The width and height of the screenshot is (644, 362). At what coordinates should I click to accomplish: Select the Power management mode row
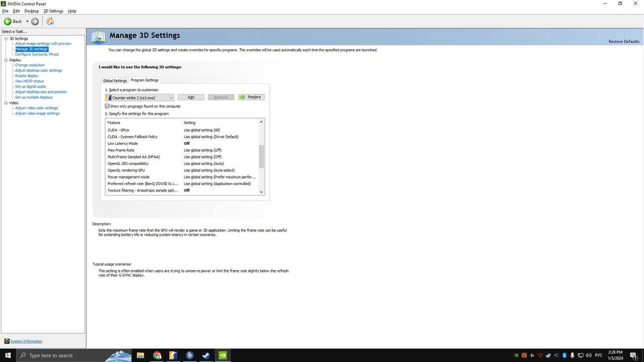pos(182,177)
